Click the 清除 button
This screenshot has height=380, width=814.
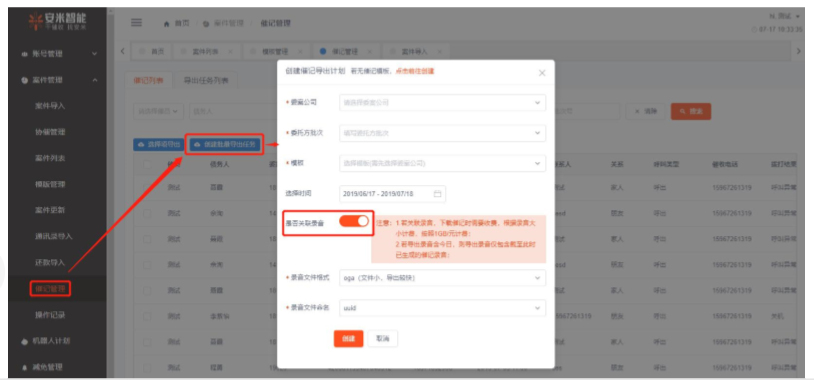pyautogui.click(x=645, y=111)
